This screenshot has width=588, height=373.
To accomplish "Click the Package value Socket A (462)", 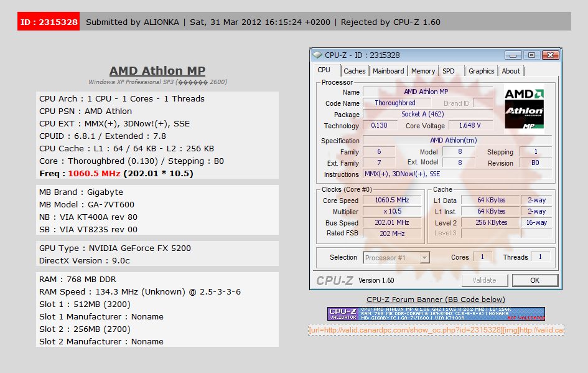I will [x=427, y=114].
